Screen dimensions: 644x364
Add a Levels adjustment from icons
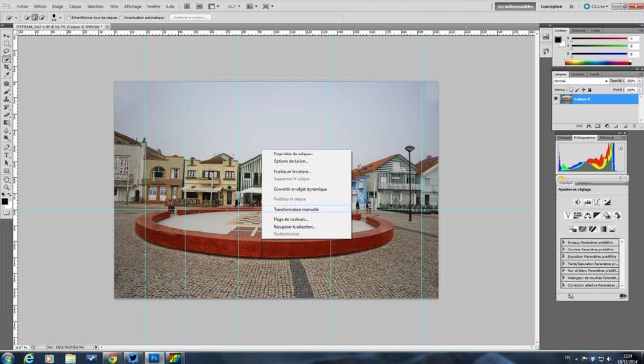click(x=587, y=202)
